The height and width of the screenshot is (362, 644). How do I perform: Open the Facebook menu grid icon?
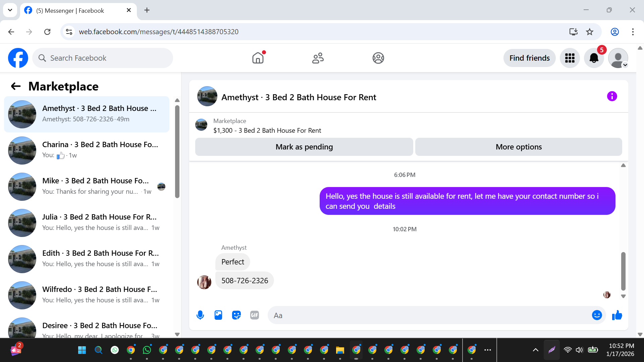[570, 58]
